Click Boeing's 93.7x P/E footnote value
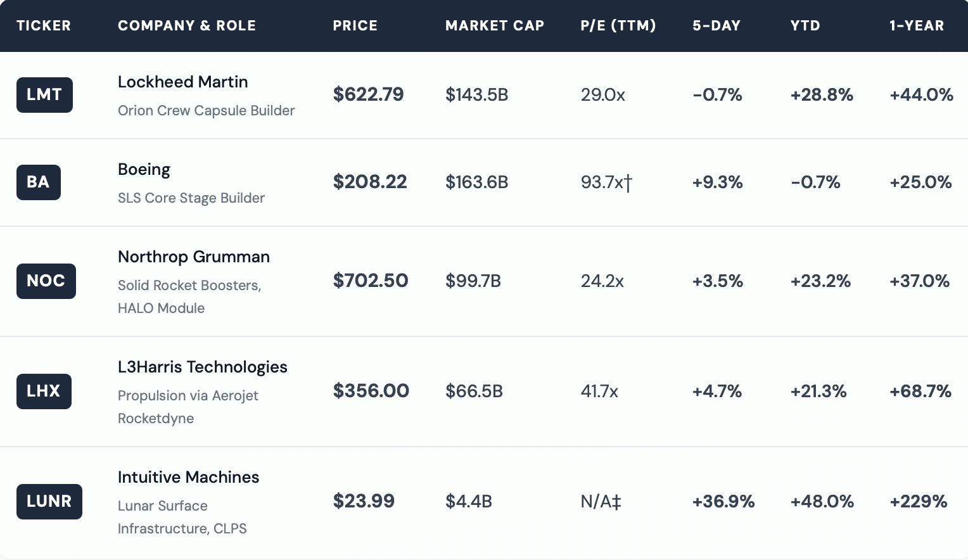The image size is (968, 560). pos(606,182)
